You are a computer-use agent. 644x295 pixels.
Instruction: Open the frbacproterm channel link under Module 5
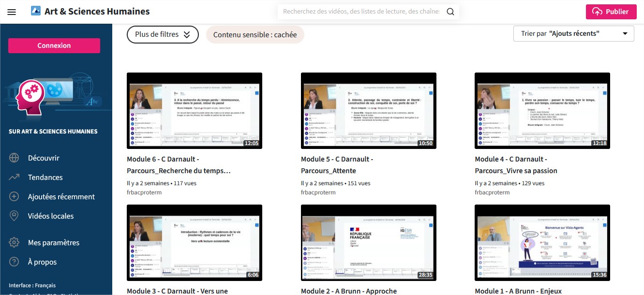pos(318,192)
